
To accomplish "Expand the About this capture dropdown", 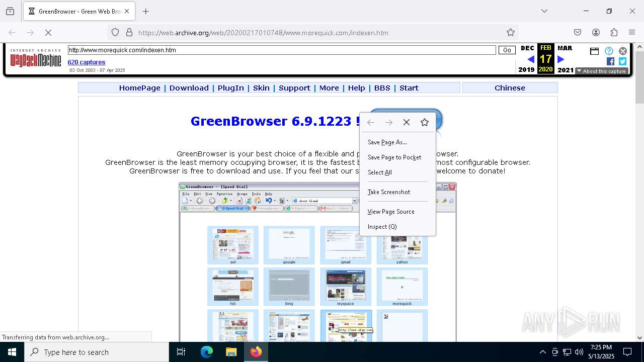I will point(601,71).
